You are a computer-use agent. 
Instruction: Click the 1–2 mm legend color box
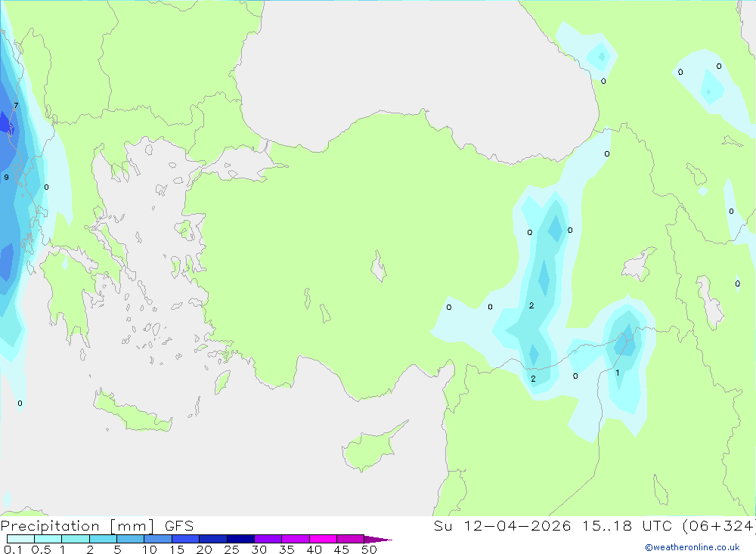[x=76, y=539]
